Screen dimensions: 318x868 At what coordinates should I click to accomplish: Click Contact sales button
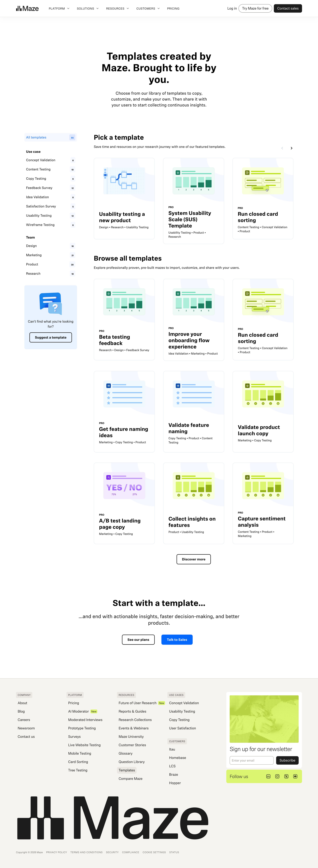(288, 8)
